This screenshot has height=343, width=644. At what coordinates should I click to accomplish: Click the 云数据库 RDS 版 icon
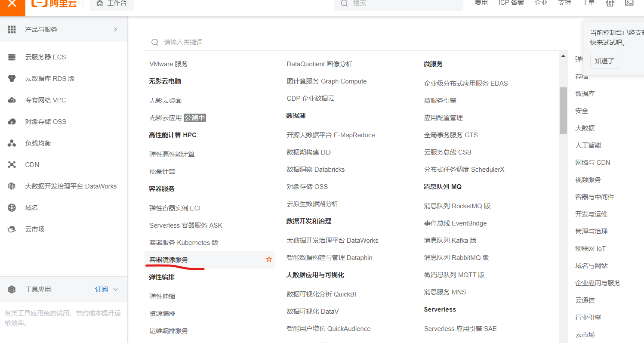(x=12, y=79)
